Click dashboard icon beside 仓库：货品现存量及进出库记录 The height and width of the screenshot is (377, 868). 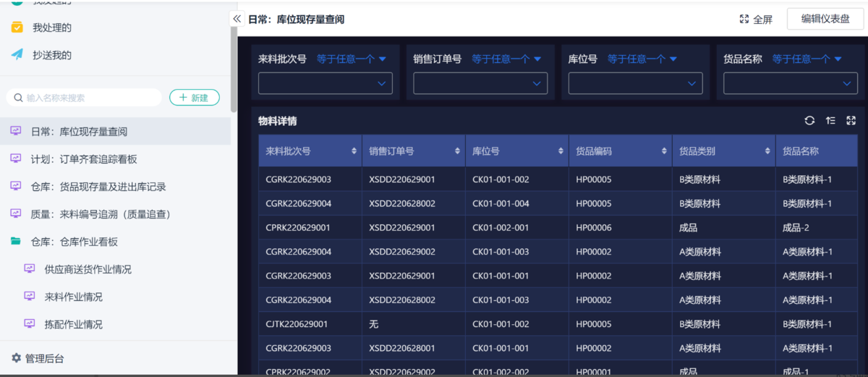16,186
